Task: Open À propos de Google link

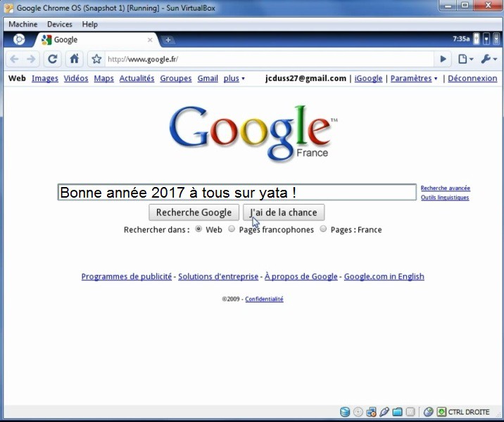Action: tap(301, 276)
